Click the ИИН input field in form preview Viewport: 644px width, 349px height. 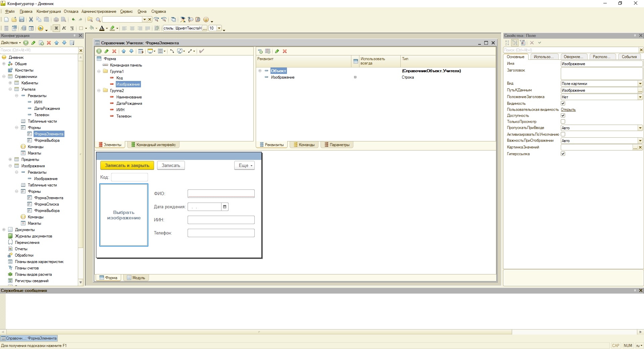[x=221, y=220]
